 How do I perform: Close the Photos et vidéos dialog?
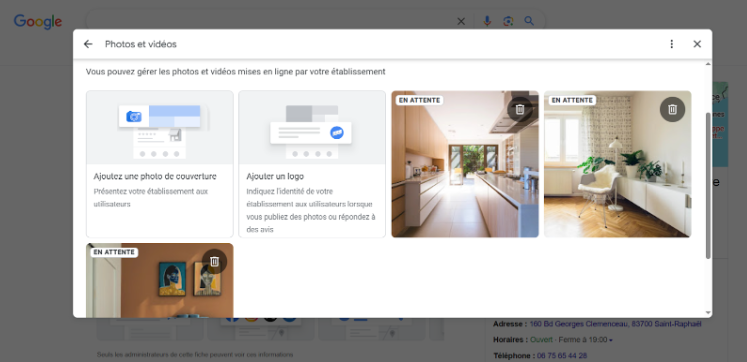697,44
